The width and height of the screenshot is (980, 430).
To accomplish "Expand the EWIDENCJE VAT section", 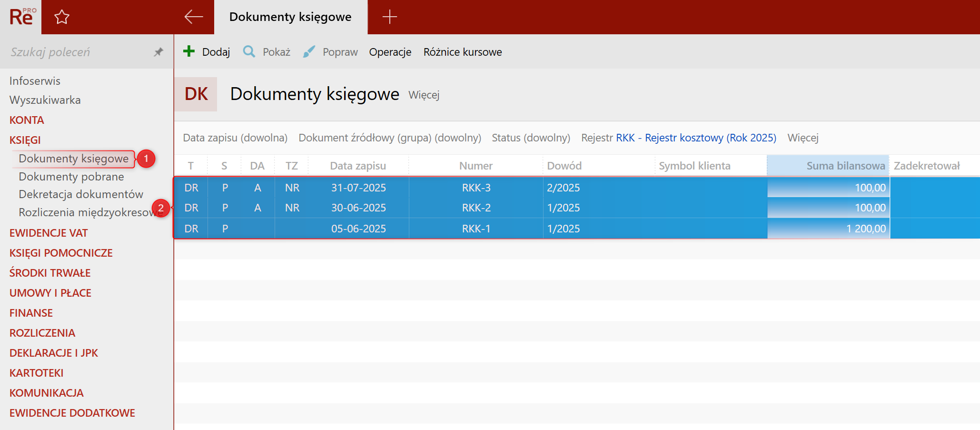I will tap(49, 233).
